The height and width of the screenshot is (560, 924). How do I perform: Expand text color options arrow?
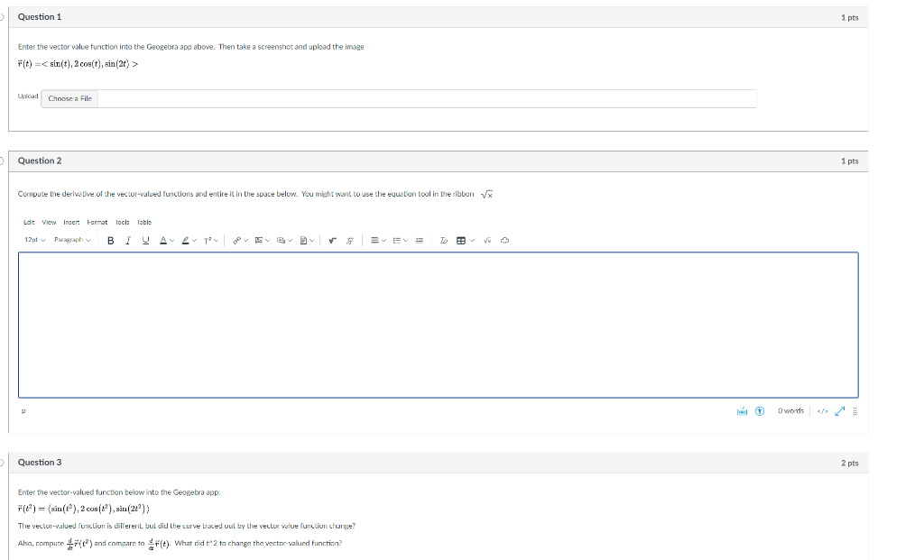click(x=172, y=240)
